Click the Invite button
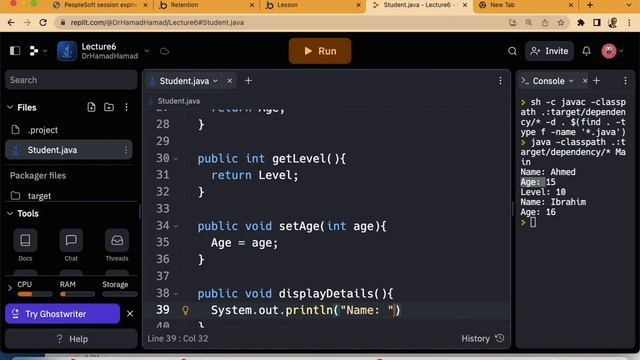 click(x=549, y=51)
